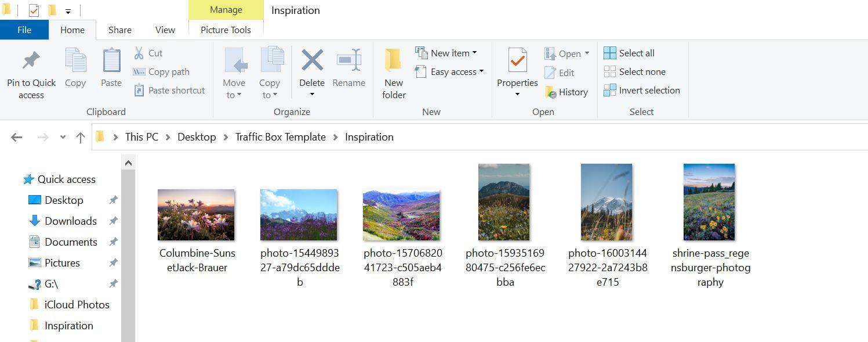Click Invert selection
The width and height of the screenshot is (868, 342).
pyautogui.click(x=642, y=90)
